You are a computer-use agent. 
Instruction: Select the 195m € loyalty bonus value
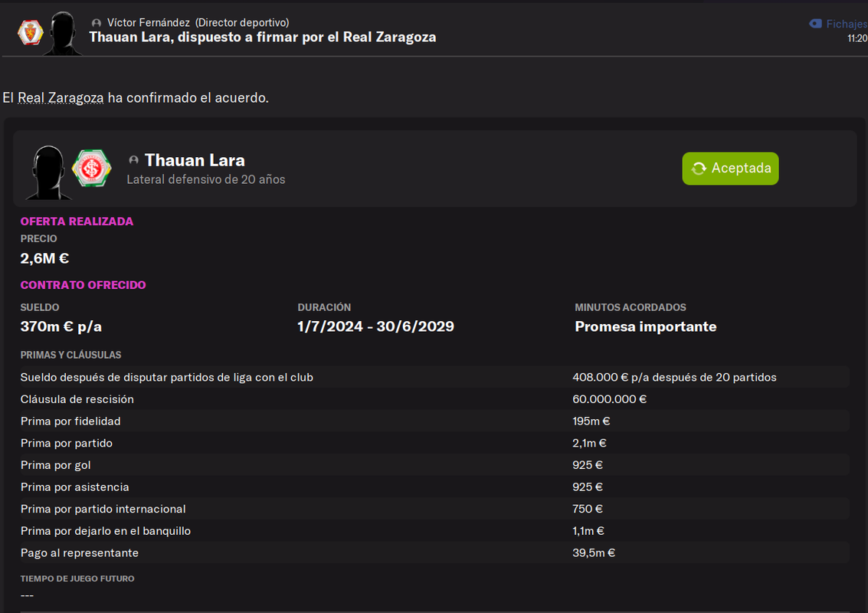[x=591, y=421]
